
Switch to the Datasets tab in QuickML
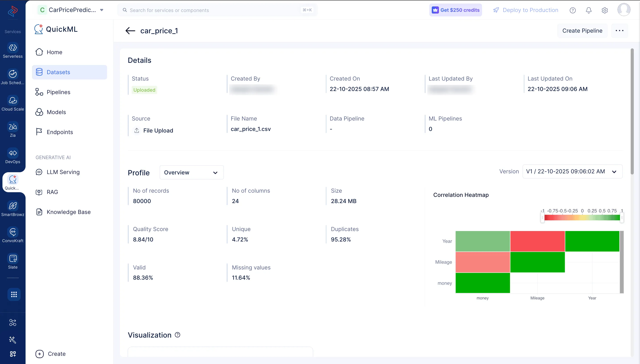pos(59,72)
